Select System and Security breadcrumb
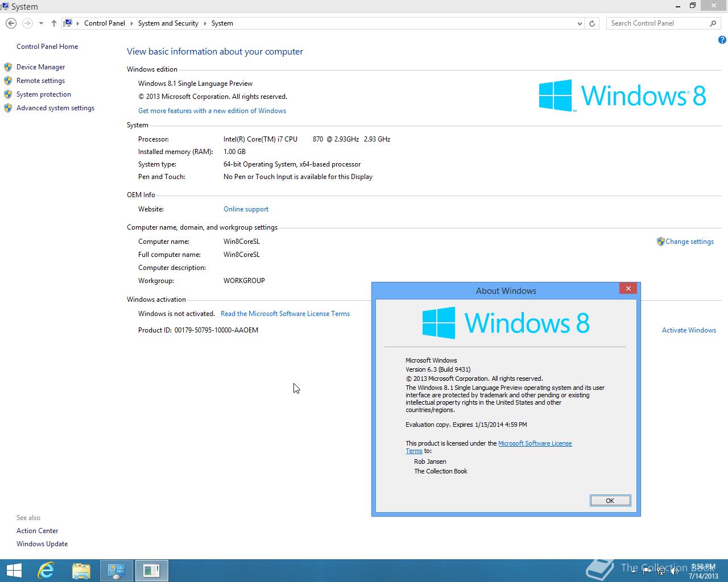This screenshot has width=728, height=582. click(x=168, y=23)
